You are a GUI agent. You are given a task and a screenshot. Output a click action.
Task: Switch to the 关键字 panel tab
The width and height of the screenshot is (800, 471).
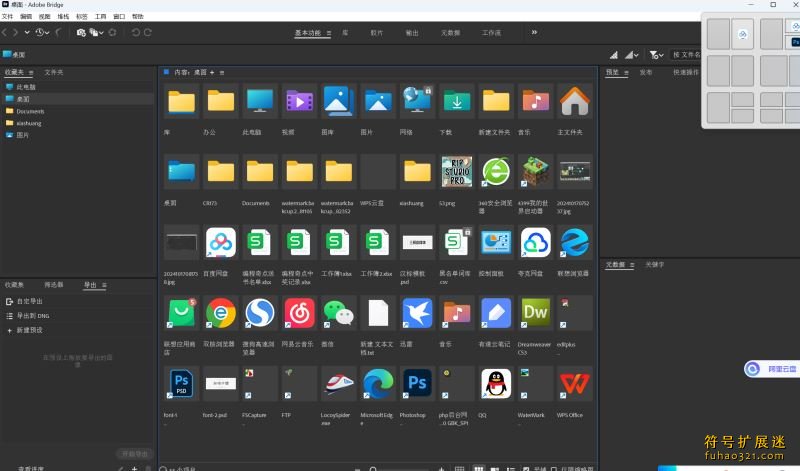pyautogui.click(x=655, y=264)
